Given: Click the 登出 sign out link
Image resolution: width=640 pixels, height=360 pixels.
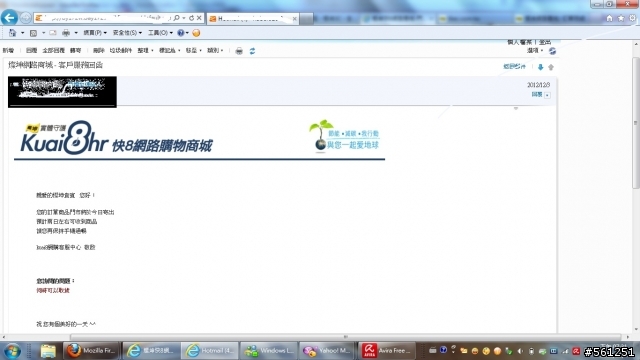Looking at the screenshot, I should (x=545, y=42).
